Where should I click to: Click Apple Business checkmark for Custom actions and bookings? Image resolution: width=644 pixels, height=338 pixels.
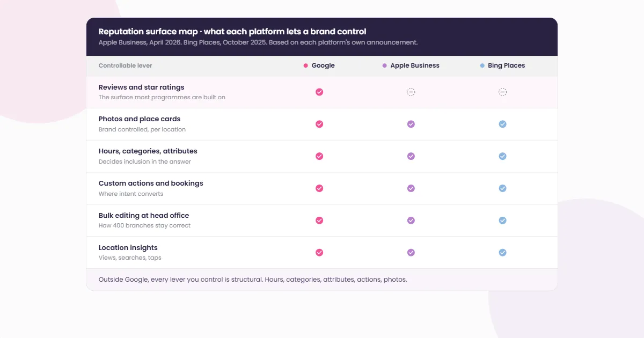[x=411, y=188]
